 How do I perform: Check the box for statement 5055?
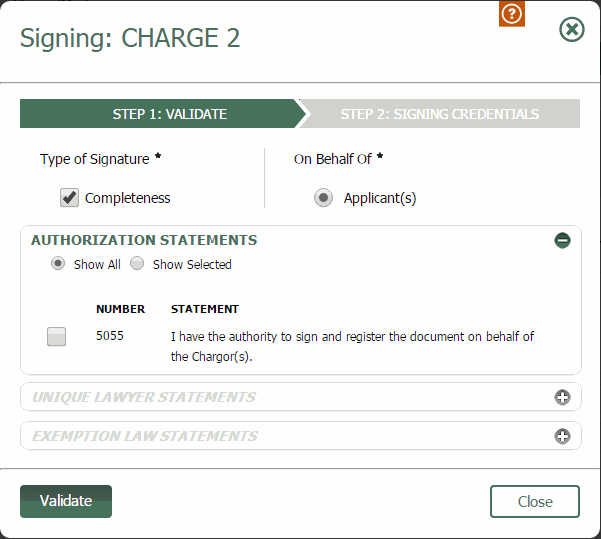tap(56, 337)
